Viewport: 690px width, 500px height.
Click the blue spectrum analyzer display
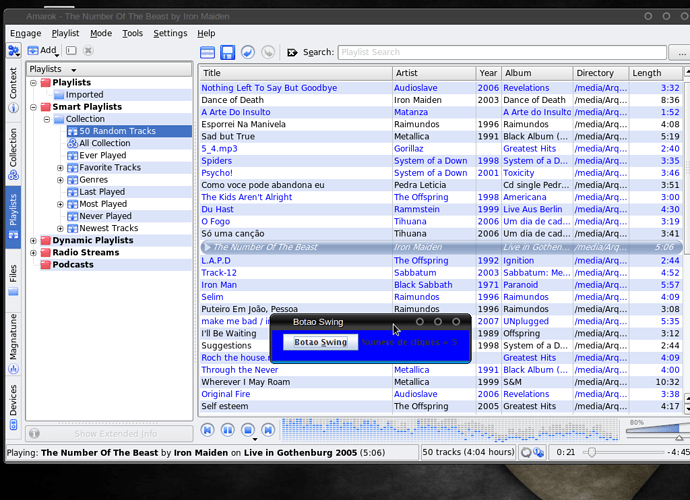[449, 430]
